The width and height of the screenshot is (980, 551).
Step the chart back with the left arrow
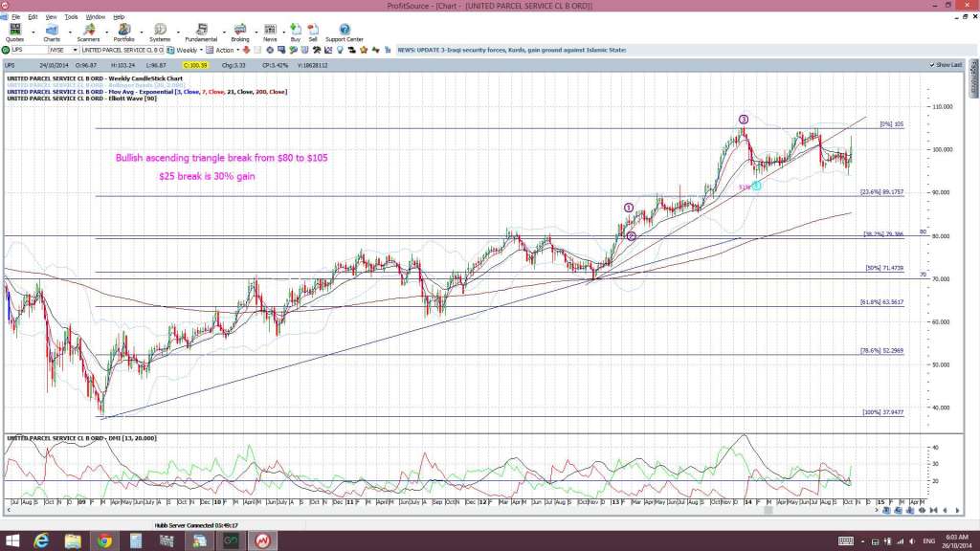tap(945, 511)
